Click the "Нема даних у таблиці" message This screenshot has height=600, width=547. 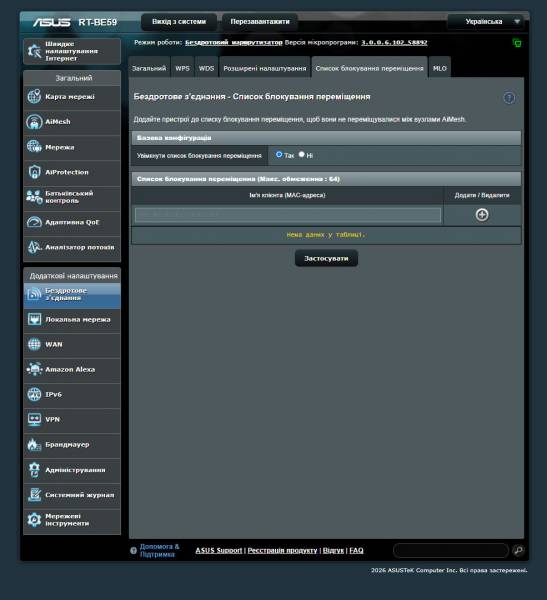coord(326,235)
